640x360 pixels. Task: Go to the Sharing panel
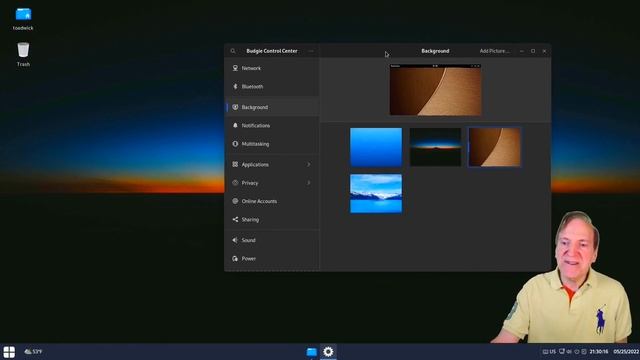tap(272, 220)
